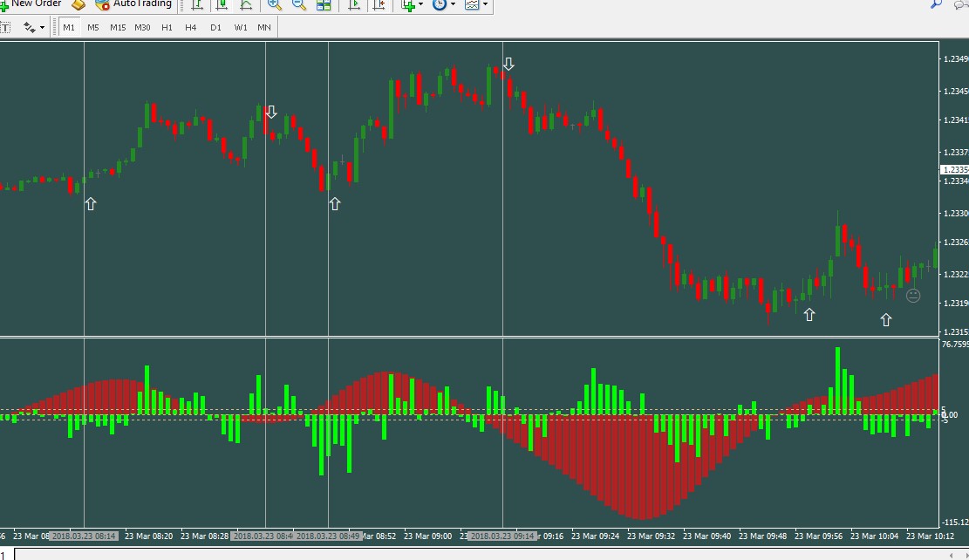Image resolution: width=969 pixels, height=560 pixels.
Task: Click the chart templates icon
Action: click(x=472, y=4)
